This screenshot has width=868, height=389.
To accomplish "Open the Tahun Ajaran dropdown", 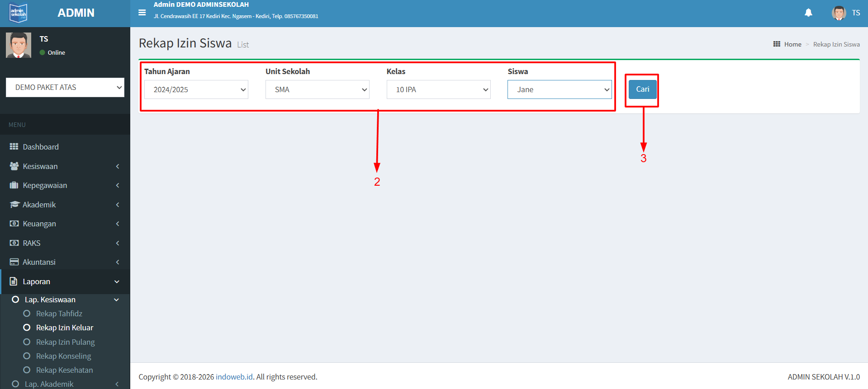I will (196, 89).
